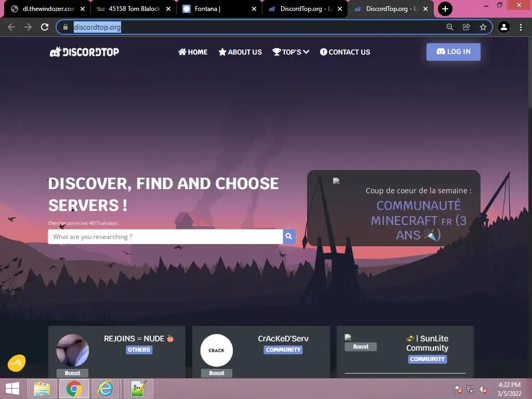Click the zoom magnifier icon in address bar

click(x=450, y=27)
